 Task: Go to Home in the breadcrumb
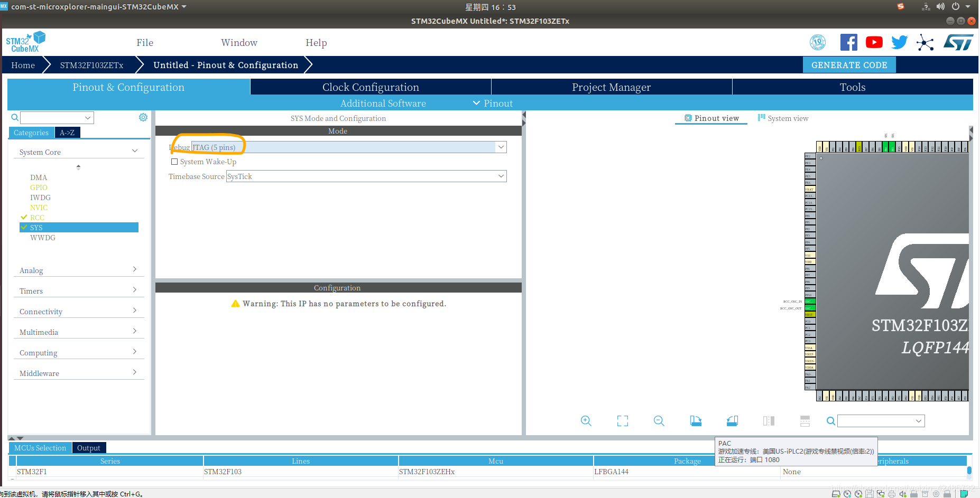pos(23,65)
